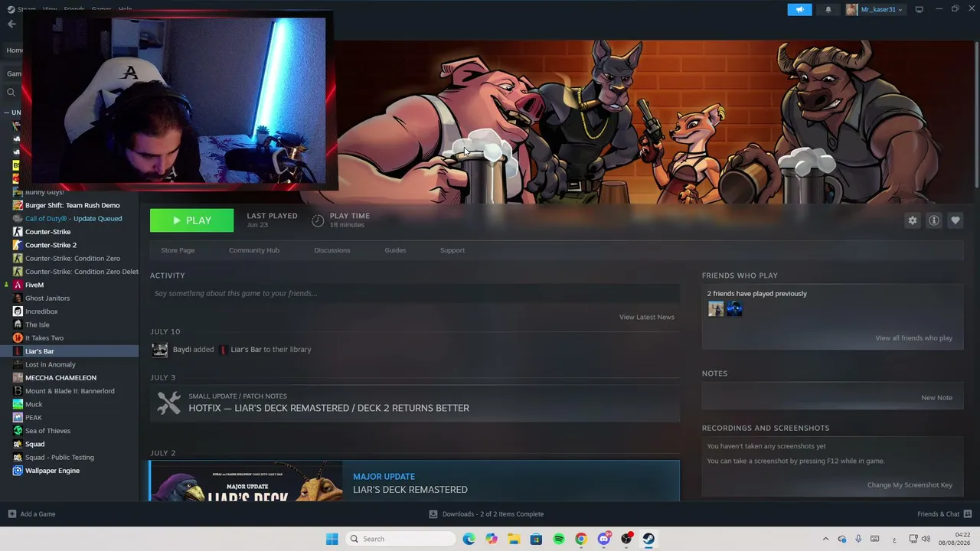Click second friend avatar under Friends Who Play

(x=734, y=309)
